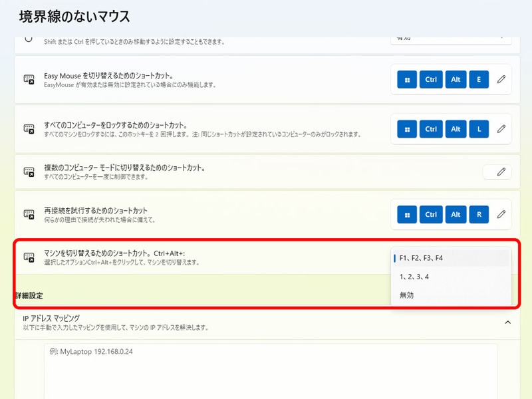The height and width of the screenshot is (399, 532).
Task: Select 無効 option in dropdown list
Action: [451, 295]
